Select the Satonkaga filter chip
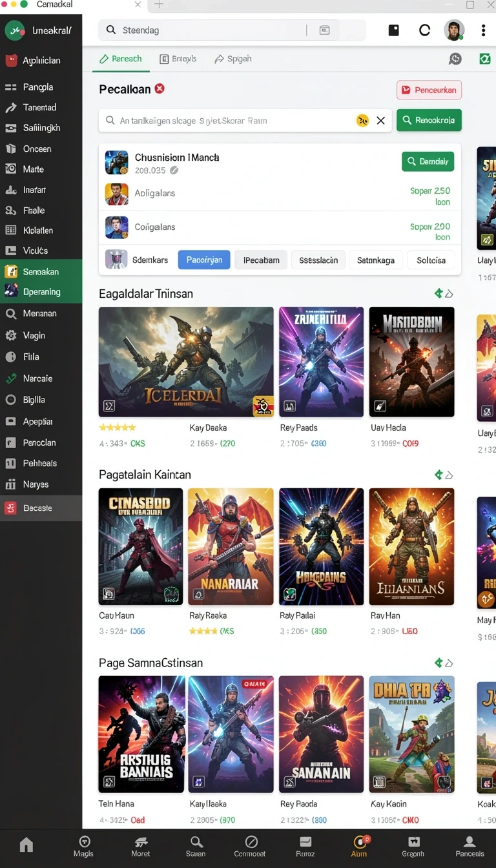The height and width of the screenshot is (868, 496). pyautogui.click(x=376, y=260)
